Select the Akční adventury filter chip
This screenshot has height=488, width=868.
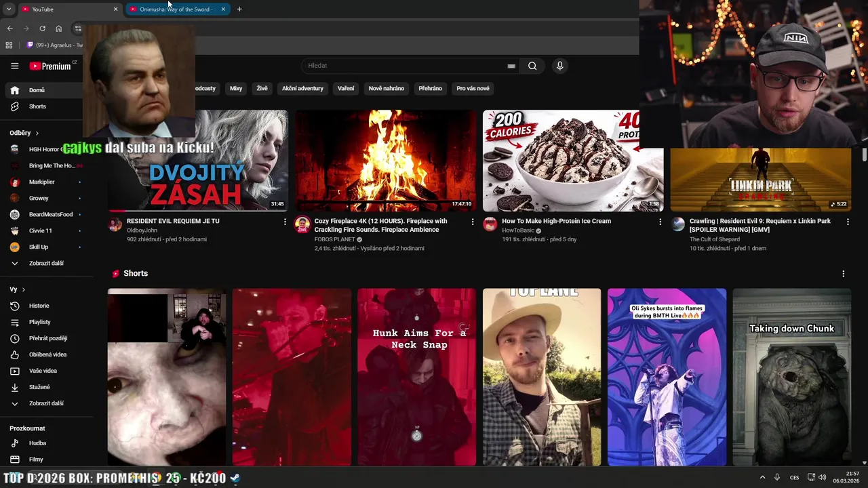[302, 88]
